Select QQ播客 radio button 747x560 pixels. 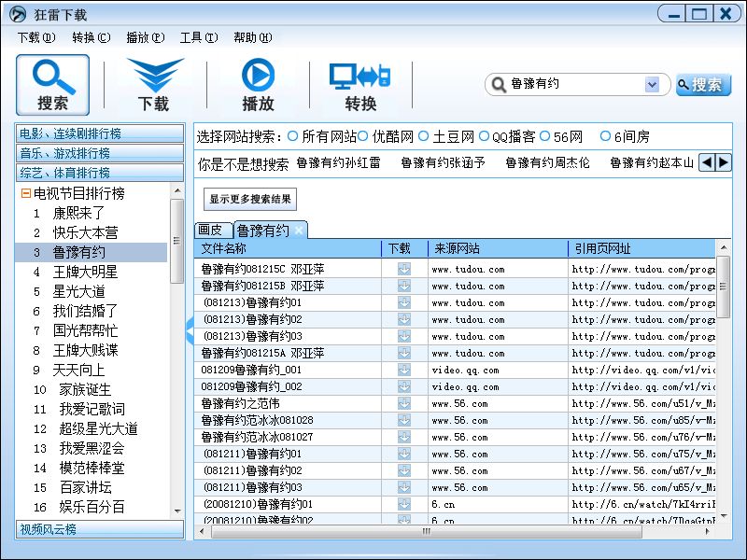tap(484, 136)
